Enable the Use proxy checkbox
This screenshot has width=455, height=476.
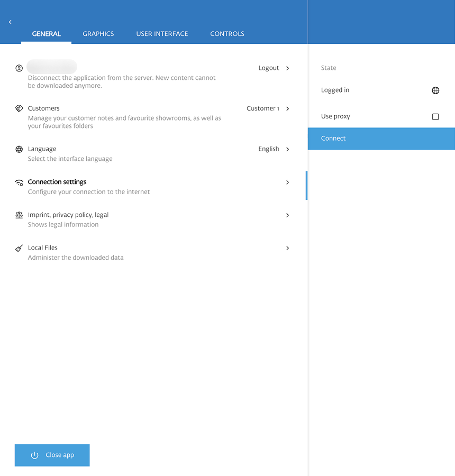(435, 117)
